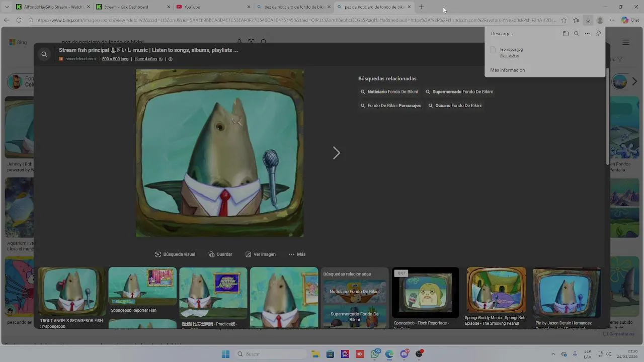Open the tab actions chevron at far left
The image size is (644, 362).
click(x=7, y=7)
